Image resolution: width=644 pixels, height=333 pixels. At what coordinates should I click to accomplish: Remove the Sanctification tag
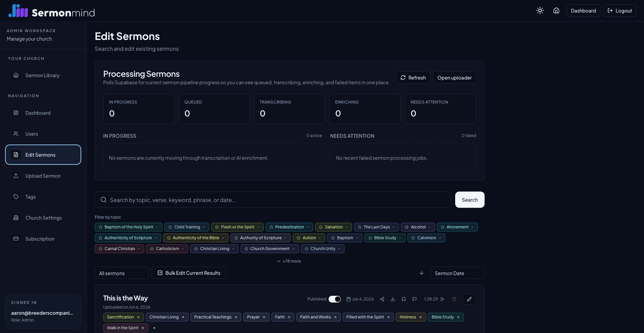pos(138,317)
